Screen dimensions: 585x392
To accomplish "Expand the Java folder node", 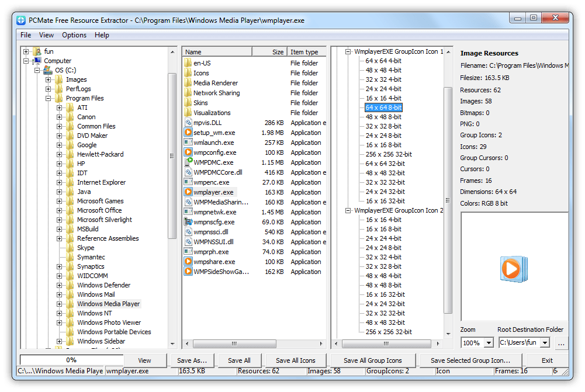I will point(60,192).
